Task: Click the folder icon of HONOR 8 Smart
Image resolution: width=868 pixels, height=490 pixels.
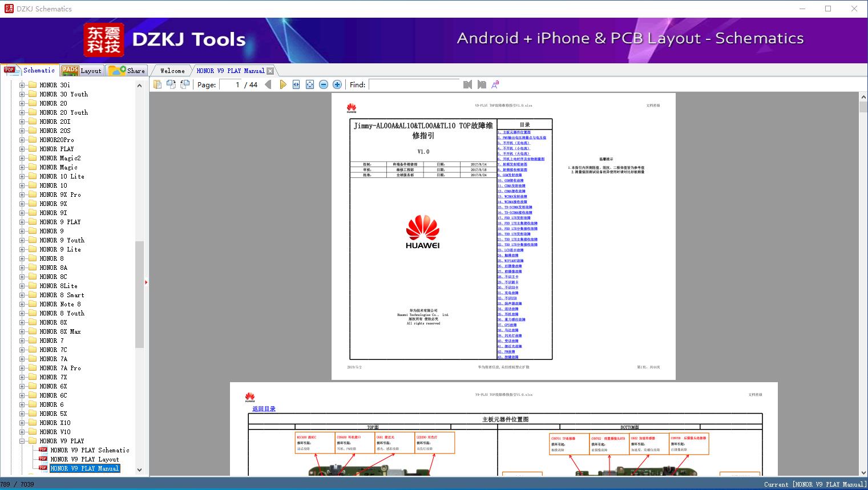Action: coord(33,295)
